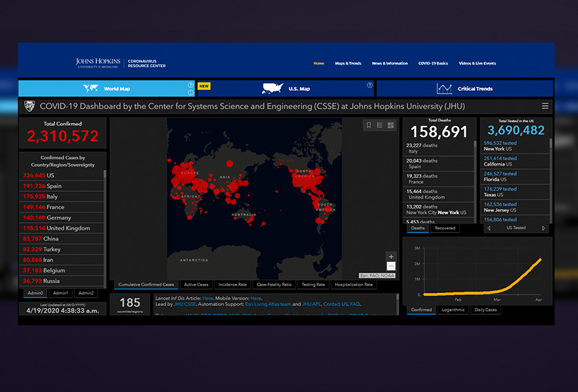Screen dimensions: 578x392
Task: Select the Admin0 list tab
Action: 35,293
